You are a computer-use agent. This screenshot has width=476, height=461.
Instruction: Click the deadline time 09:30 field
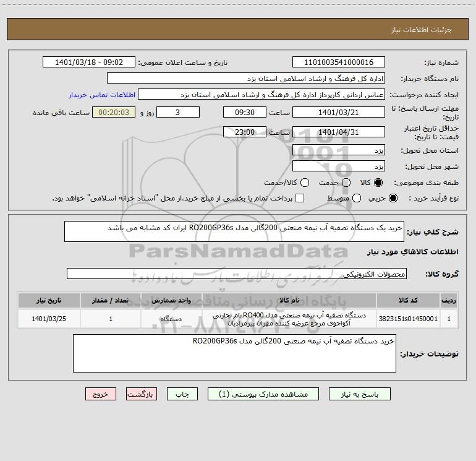[245, 113]
